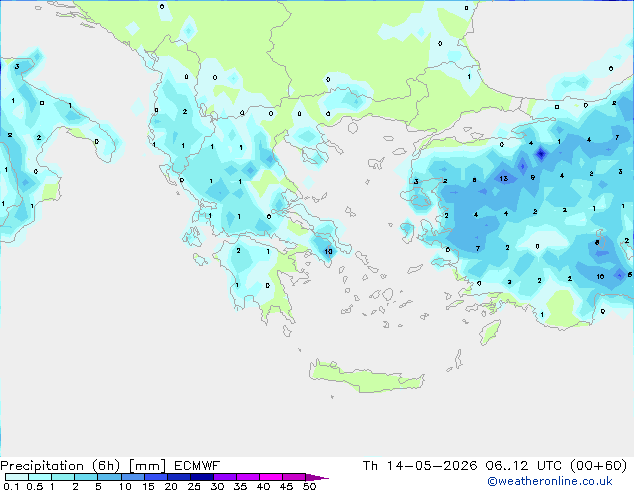This screenshot has width=634, height=490.
Task: Click the 0.1–0.5 mm palest cyan legend swatch
Action: coord(17,477)
